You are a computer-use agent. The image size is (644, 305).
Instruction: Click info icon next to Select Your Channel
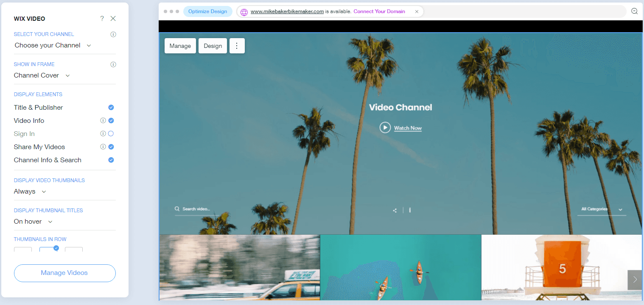(x=113, y=34)
